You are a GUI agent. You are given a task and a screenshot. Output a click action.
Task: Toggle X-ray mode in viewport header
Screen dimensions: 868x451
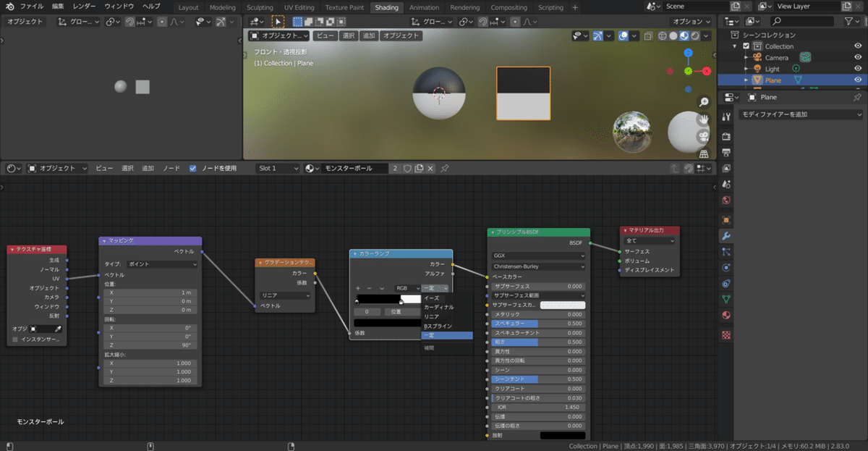(648, 35)
